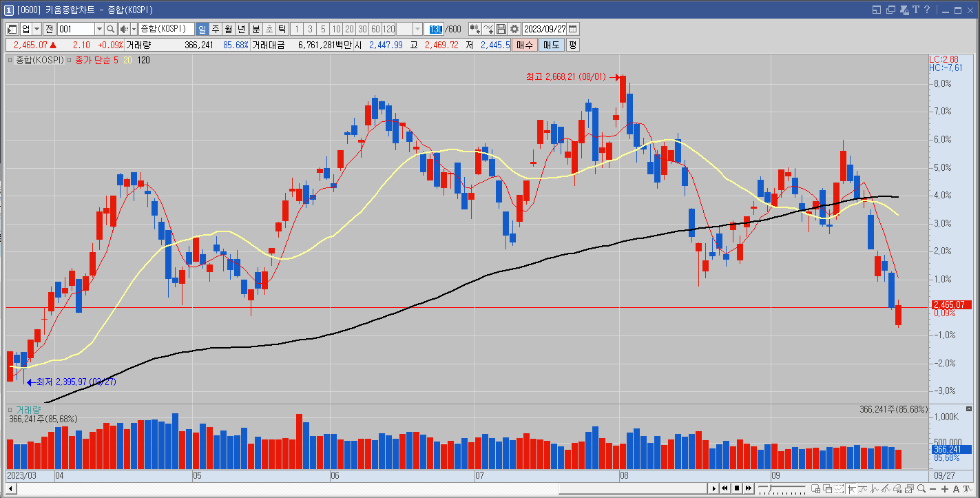Click the leftmost panel toggle icon in toolbar
The width and height of the screenshot is (980, 498).
coord(12,29)
